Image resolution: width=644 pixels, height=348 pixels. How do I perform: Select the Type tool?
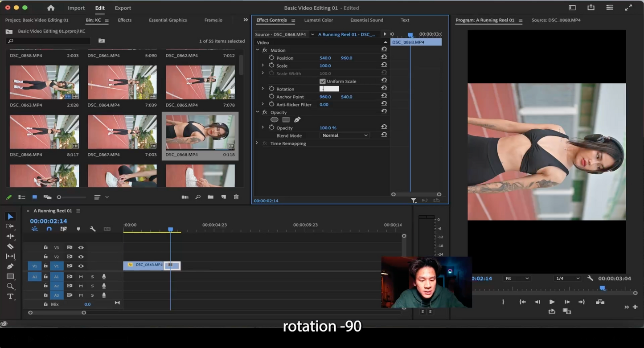(x=10, y=296)
